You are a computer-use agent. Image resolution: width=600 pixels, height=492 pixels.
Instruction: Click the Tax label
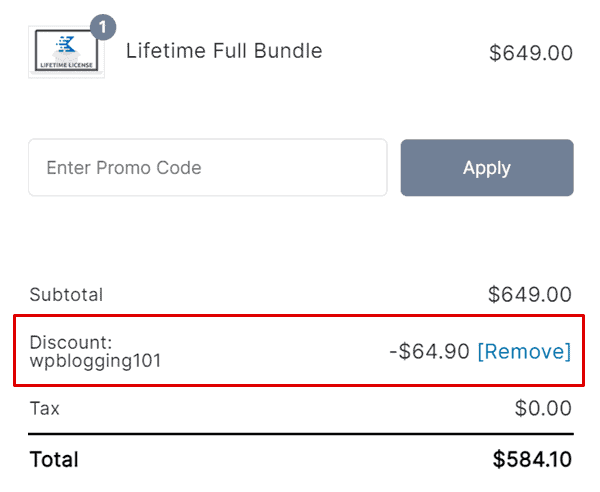click(x=44, y=408)
